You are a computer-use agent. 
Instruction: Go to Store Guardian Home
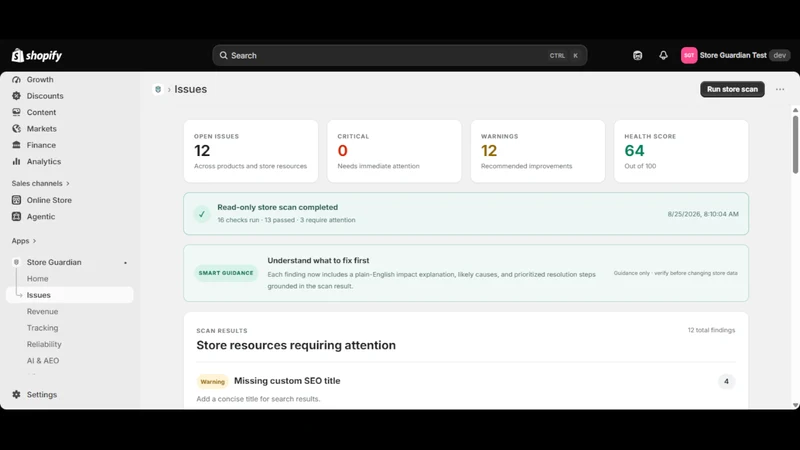pos(37,279)
